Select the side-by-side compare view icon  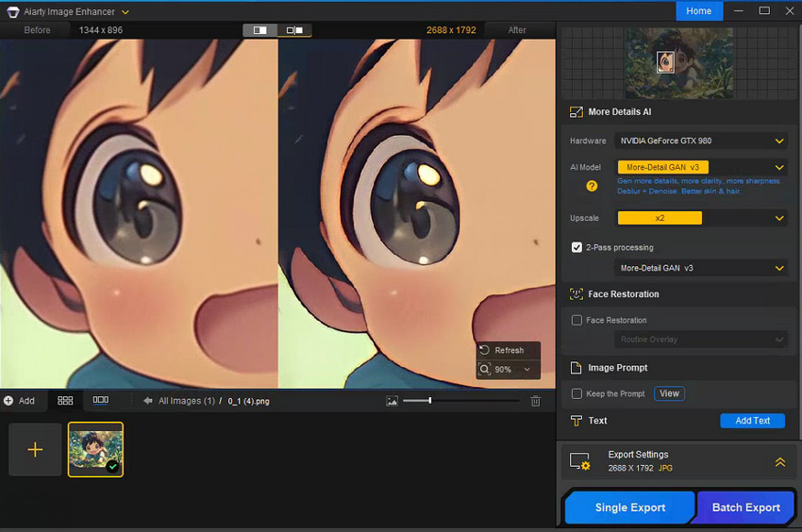coord(293,30)
